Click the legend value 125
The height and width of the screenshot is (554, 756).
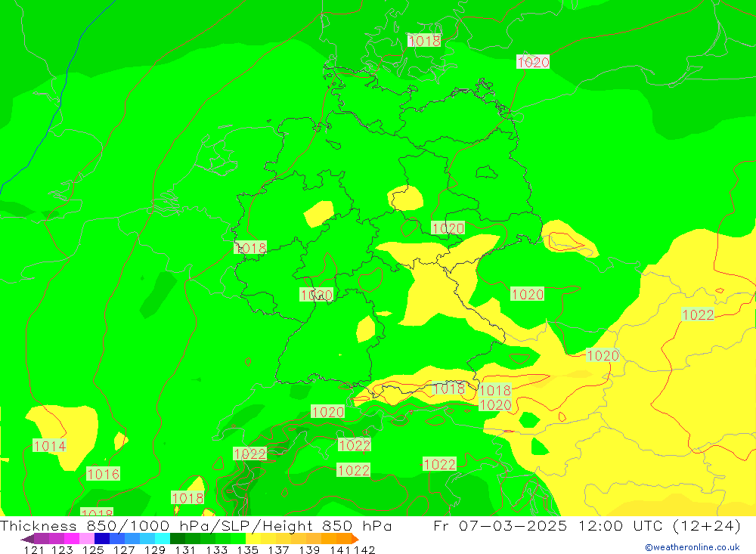[x=93, y=549]
